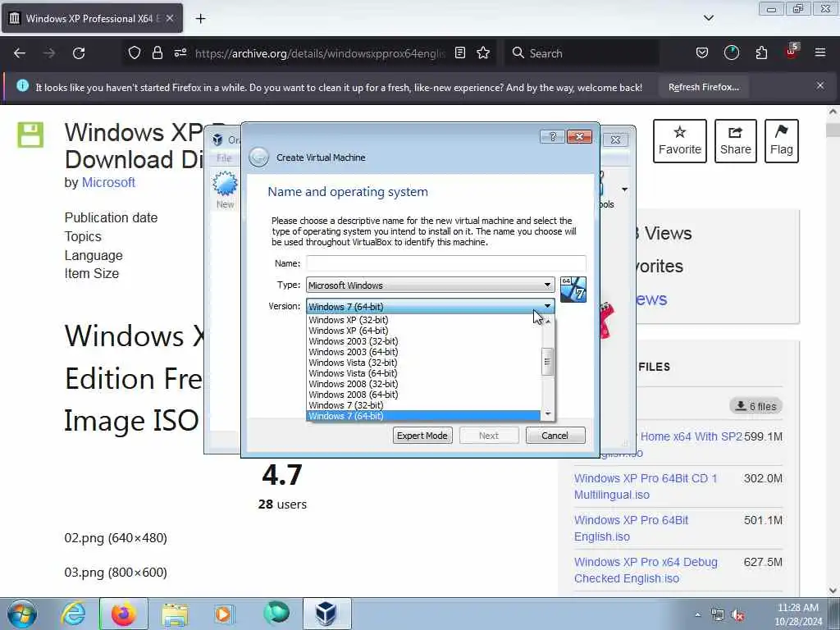Launch Internet Explorer from taskbar

pos(73,614)
